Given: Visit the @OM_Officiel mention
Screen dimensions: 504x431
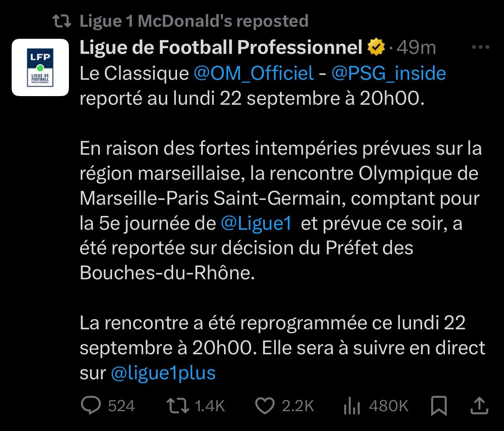Looking at the screenshot, I should point(254,73).
